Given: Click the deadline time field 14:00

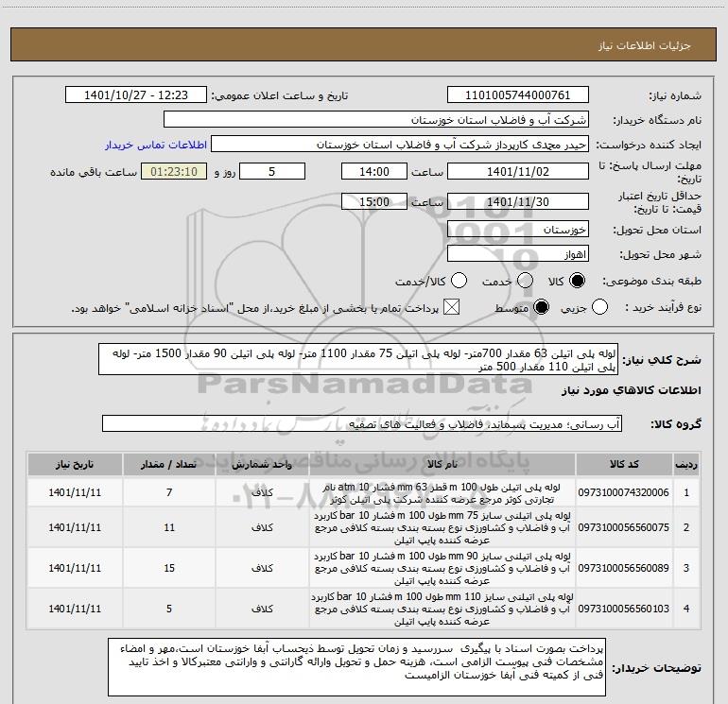Looking at the screenshot, I should coord(374,171).
